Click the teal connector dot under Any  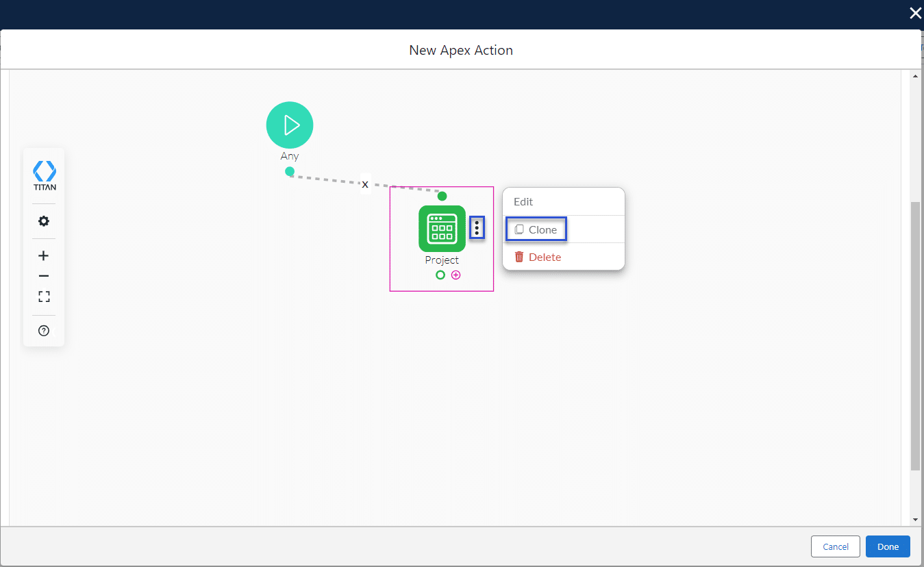290,171
